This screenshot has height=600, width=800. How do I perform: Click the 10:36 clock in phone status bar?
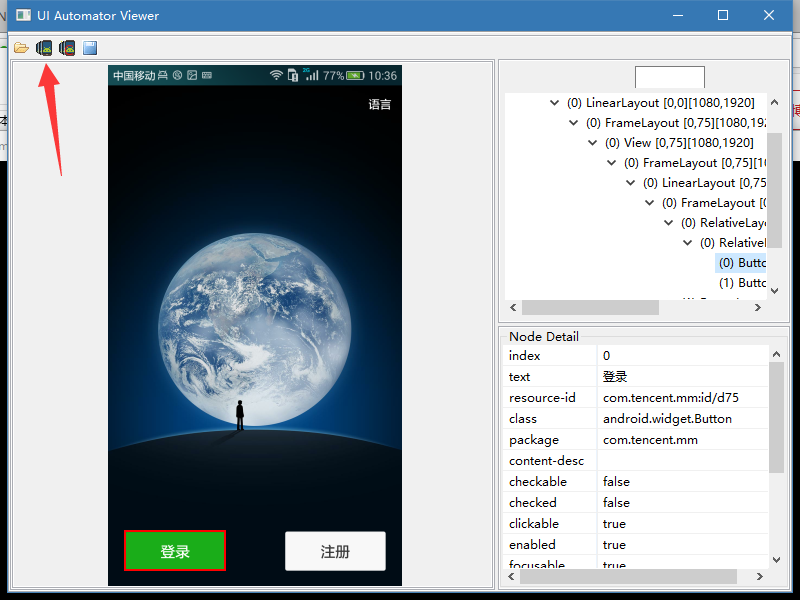coord(383,76)
